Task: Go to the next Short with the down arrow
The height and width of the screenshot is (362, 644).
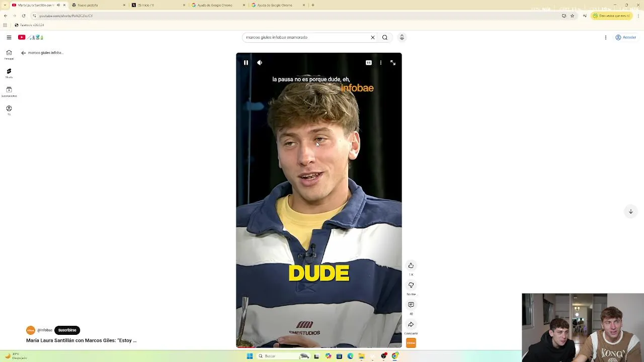Action: (630, 212)
